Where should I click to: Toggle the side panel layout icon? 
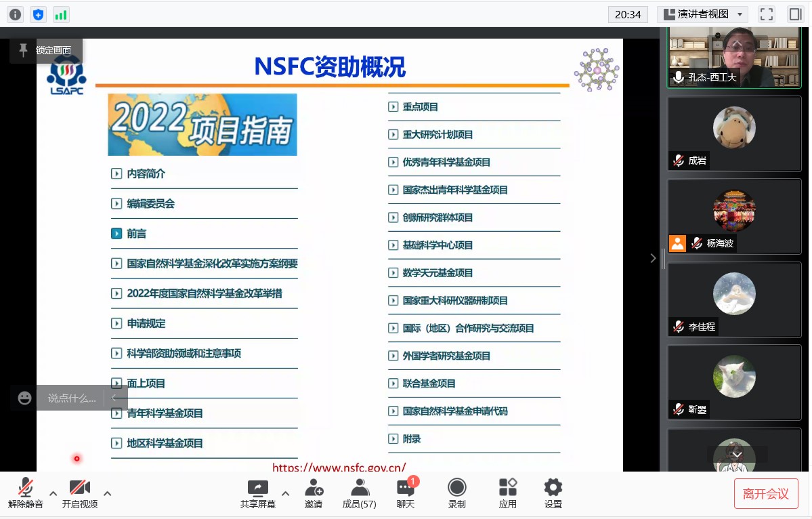click(x=795, y=14)
